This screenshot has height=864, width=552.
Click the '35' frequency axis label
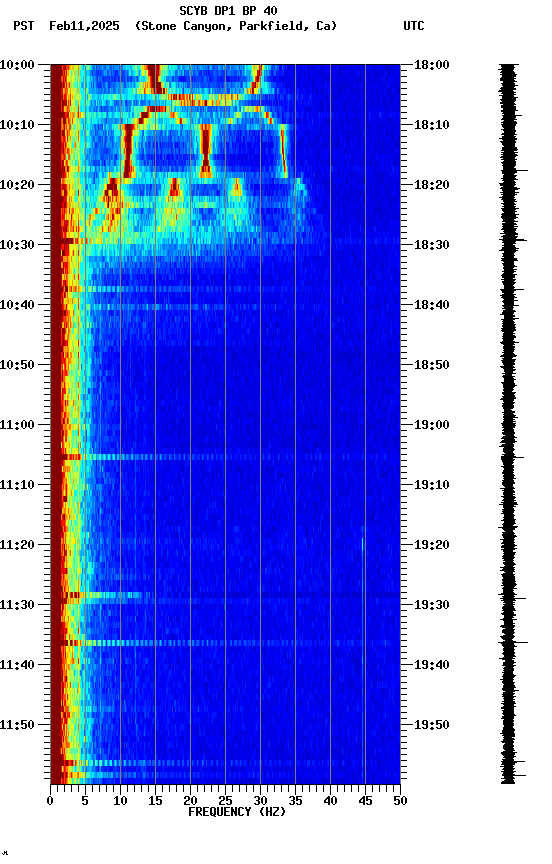295,801
